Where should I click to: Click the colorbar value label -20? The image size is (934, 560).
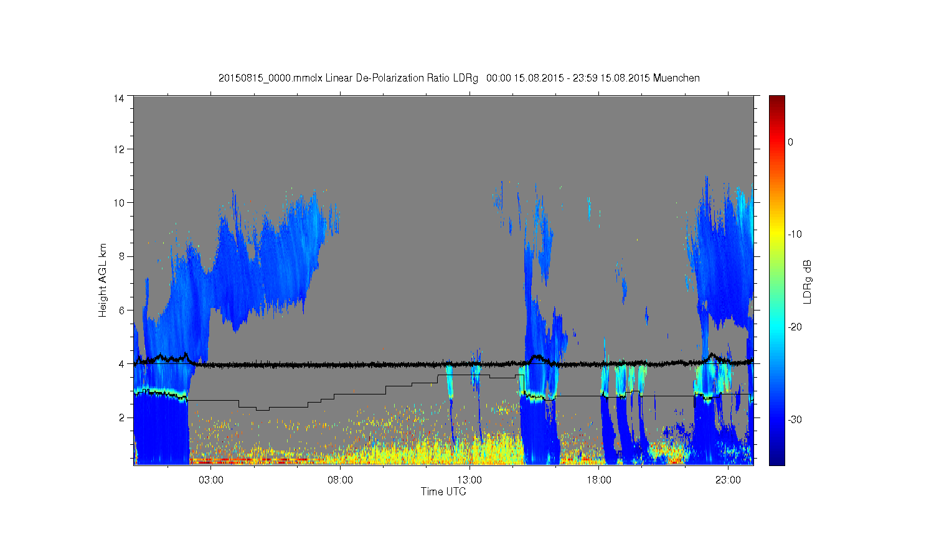[x=795, y=327]
